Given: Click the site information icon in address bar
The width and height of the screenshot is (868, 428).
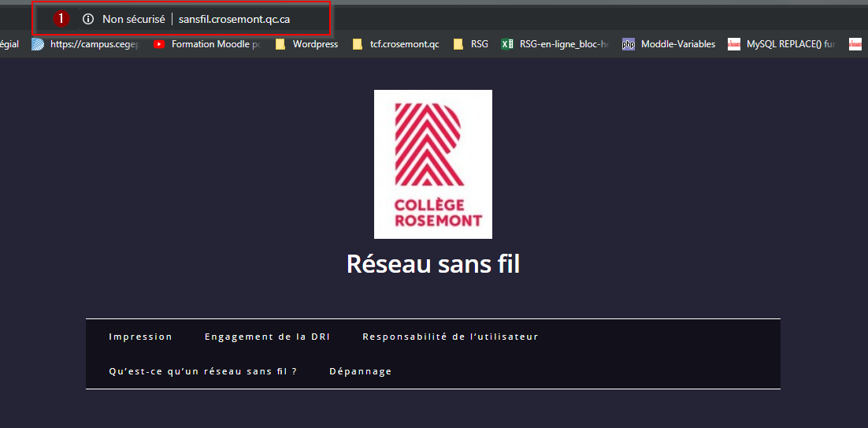Looking at the screenshot, I should point(88,19).
